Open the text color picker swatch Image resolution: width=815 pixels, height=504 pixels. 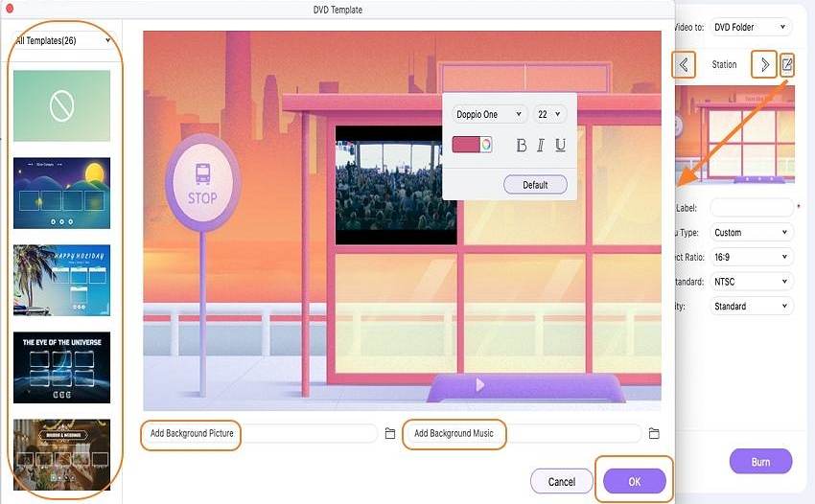tap(472, 145)
